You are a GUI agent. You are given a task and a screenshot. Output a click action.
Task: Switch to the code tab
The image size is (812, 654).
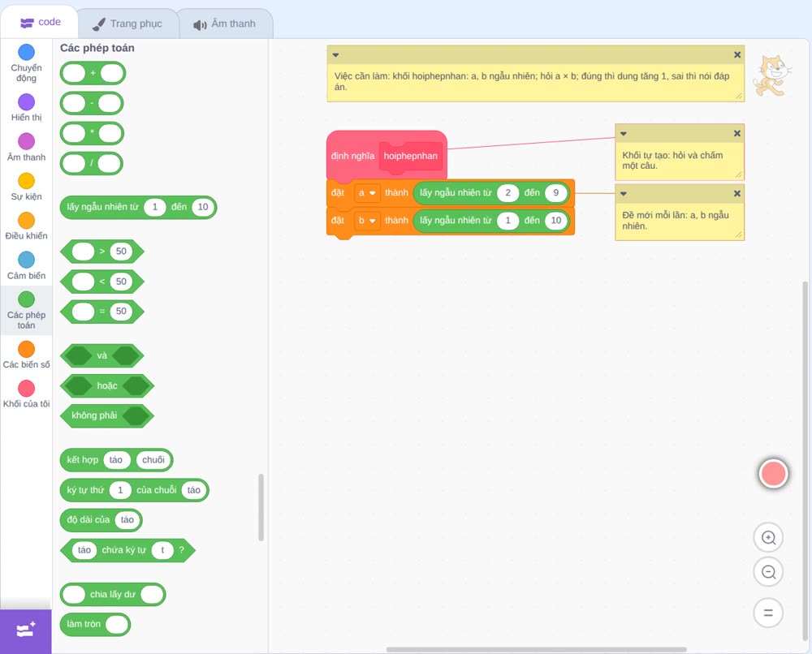40,22
